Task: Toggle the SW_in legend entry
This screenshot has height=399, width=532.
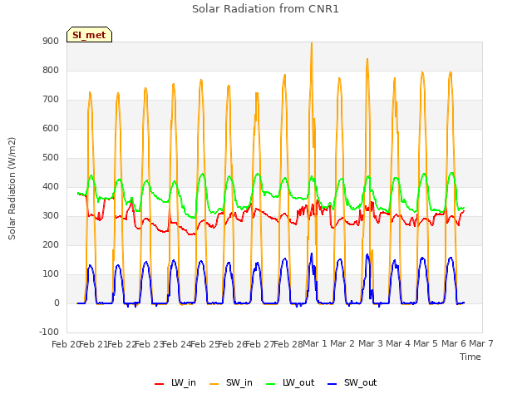Action: [231, 382]
